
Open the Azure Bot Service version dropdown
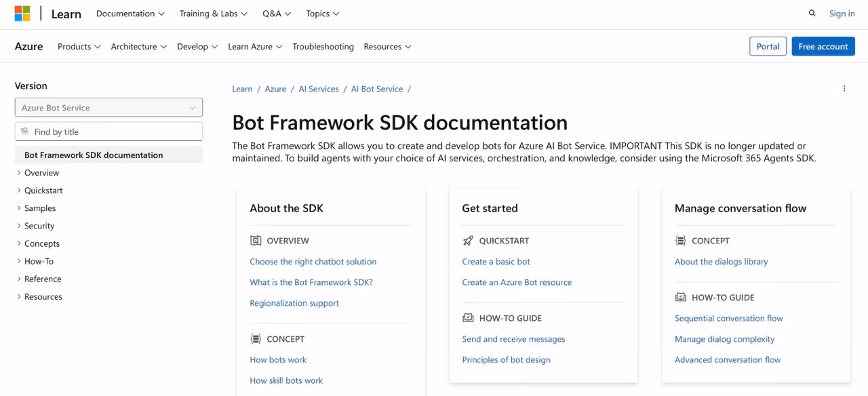[108, 107]
